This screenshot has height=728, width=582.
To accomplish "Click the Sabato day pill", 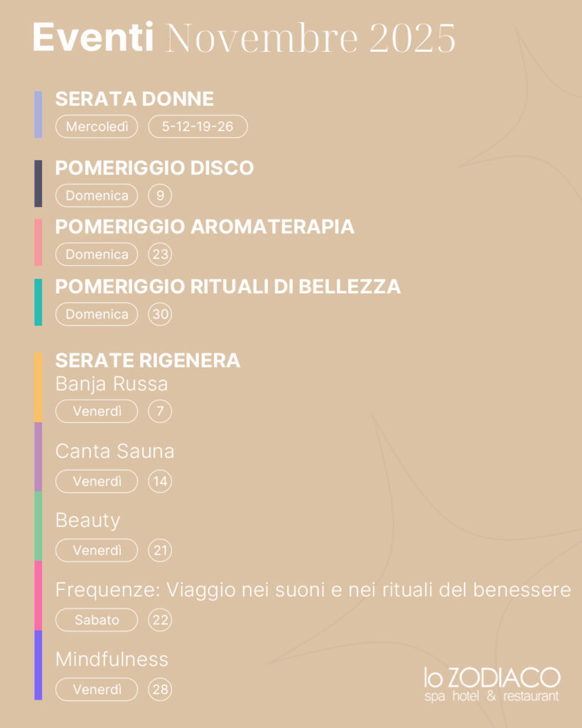I will click(x=97, y=620).
